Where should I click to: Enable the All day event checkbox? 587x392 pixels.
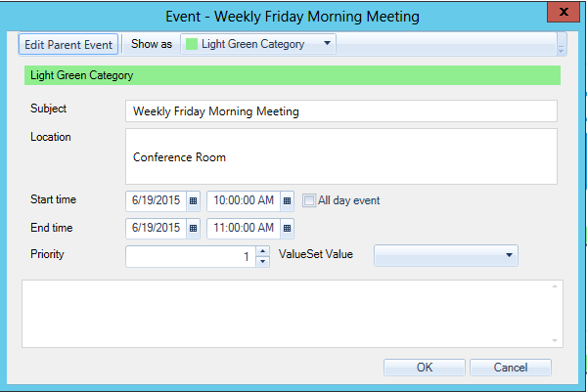[x=309, y=200]
